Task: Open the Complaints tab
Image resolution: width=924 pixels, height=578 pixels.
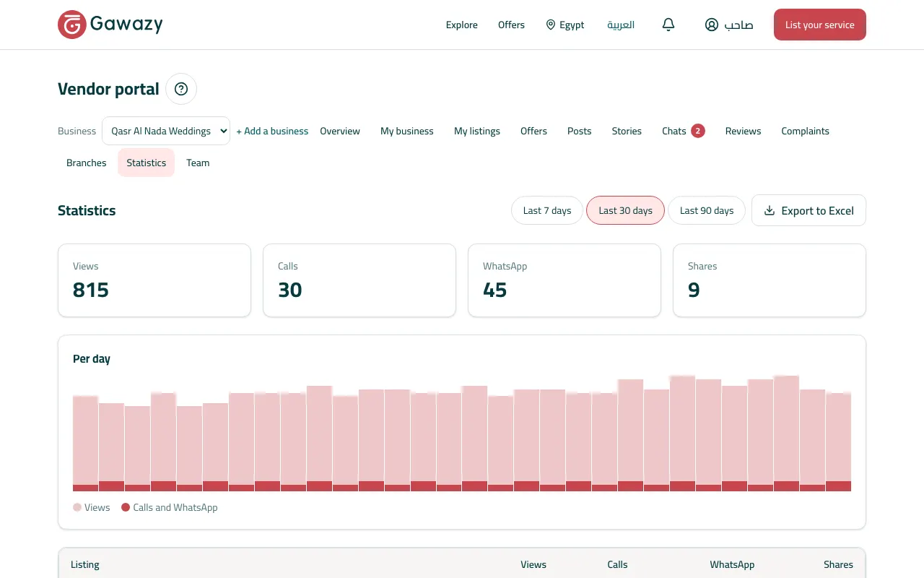Action: [805, 131]
